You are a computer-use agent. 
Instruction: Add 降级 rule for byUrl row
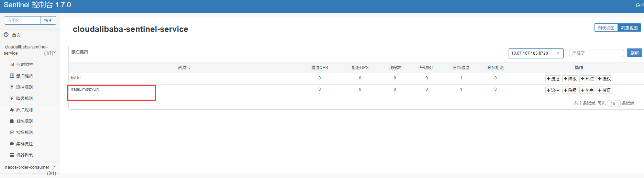pyautogui.click(x=570, y=79)
